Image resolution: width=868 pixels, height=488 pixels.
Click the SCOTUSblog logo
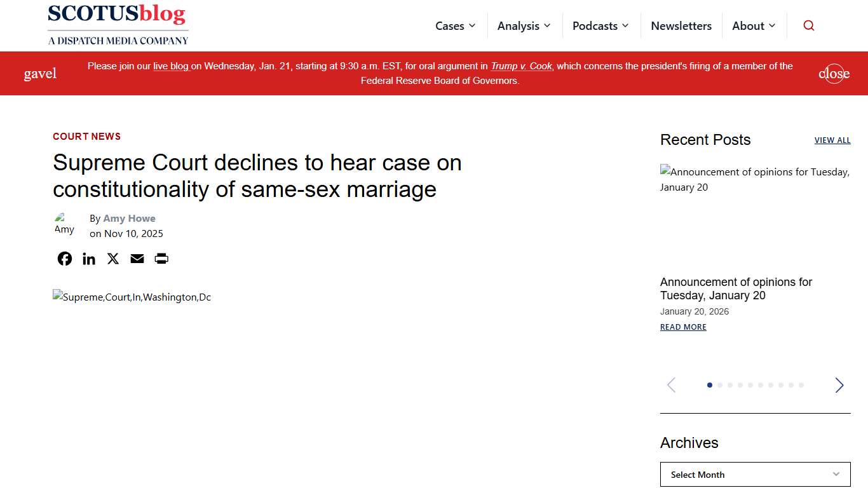[118, 24]
